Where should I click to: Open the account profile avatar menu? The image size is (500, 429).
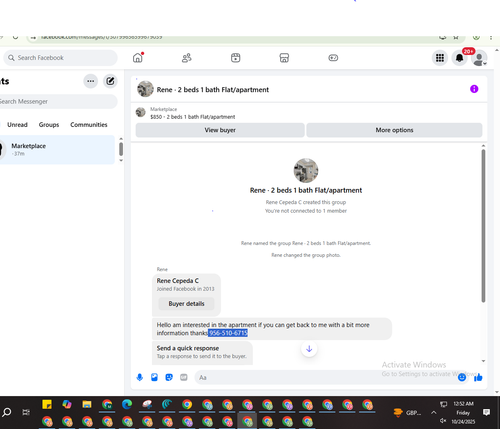click(479, 59)
